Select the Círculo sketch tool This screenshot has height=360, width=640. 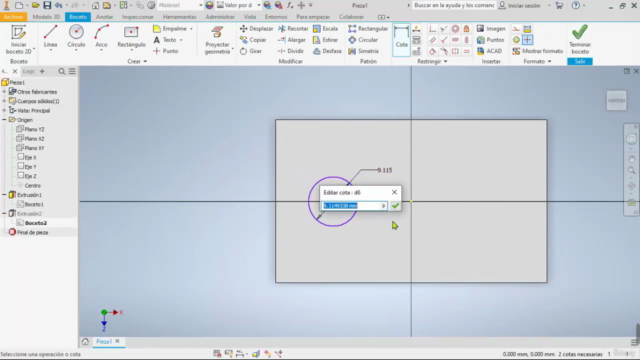click(x=76, y=37)
